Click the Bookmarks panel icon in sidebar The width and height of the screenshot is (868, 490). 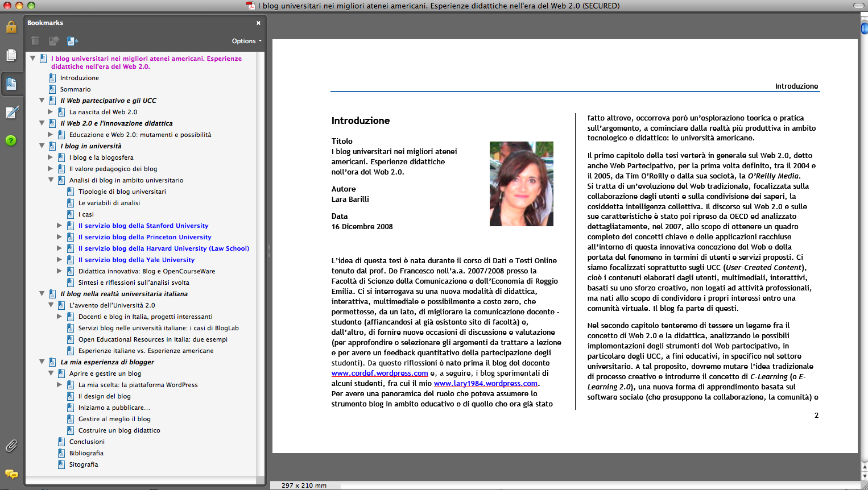click(11, 84)
